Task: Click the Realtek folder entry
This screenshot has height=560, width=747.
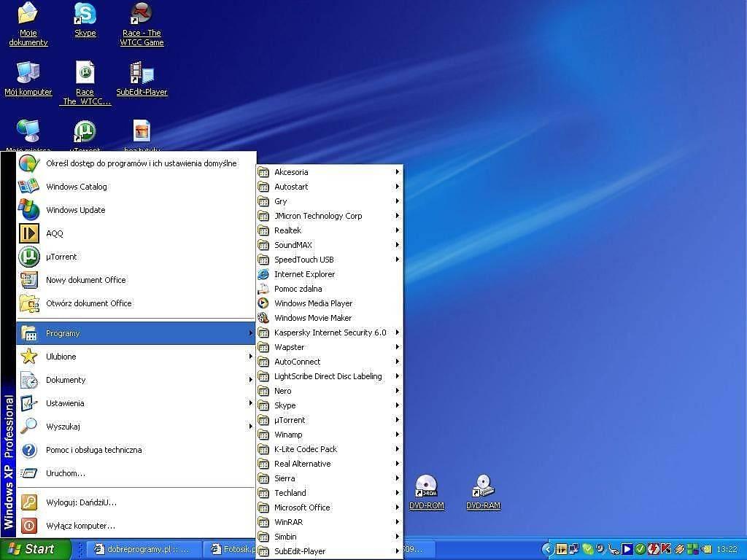Action: pyautogui.click(x=329, y=230)
